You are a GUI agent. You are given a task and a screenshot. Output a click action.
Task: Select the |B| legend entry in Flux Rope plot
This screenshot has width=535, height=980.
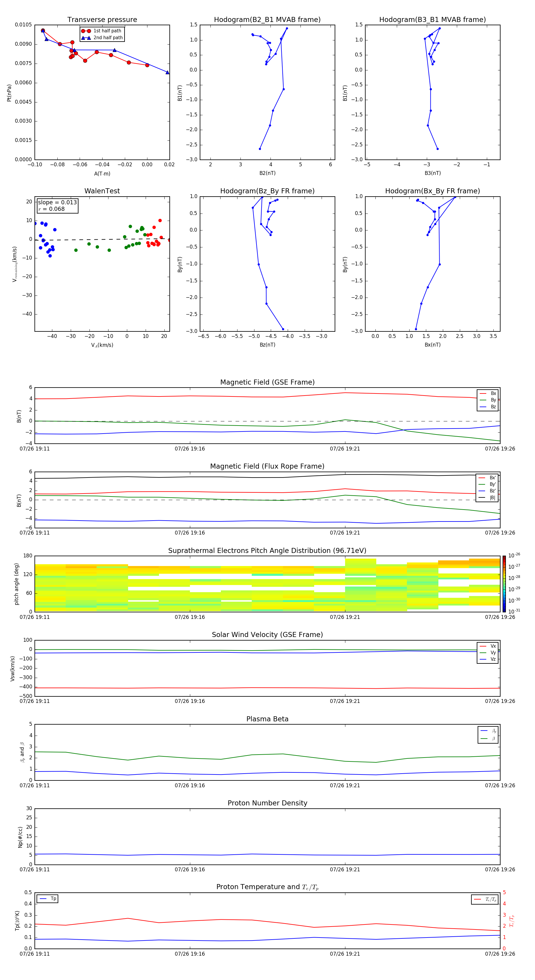click(x=487, y=498)
